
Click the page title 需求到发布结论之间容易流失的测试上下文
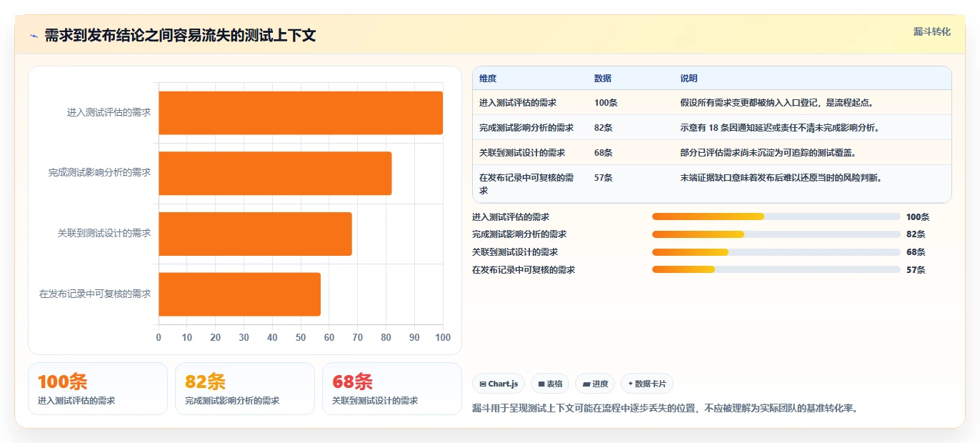tap(180, 36)
